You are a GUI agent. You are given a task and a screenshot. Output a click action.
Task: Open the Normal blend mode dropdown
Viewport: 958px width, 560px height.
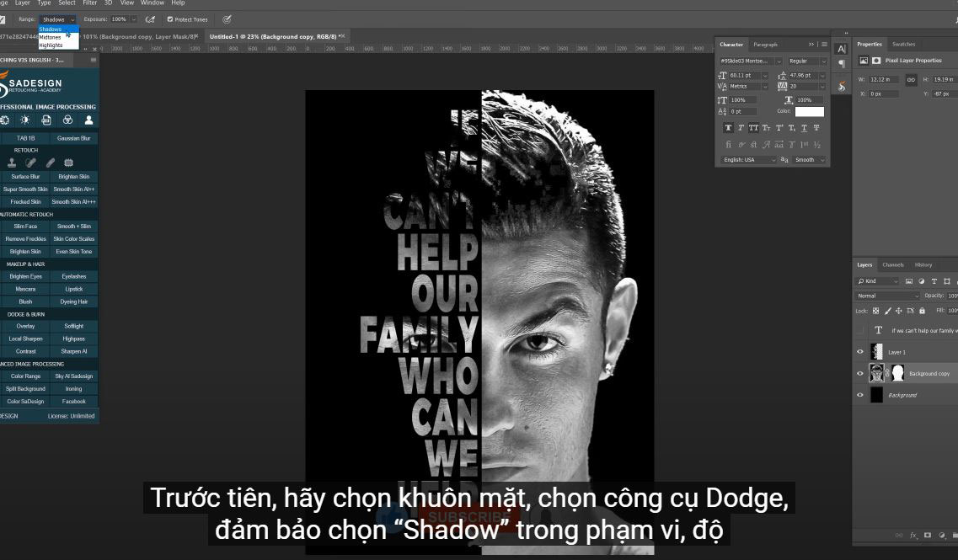coord(888,296)
